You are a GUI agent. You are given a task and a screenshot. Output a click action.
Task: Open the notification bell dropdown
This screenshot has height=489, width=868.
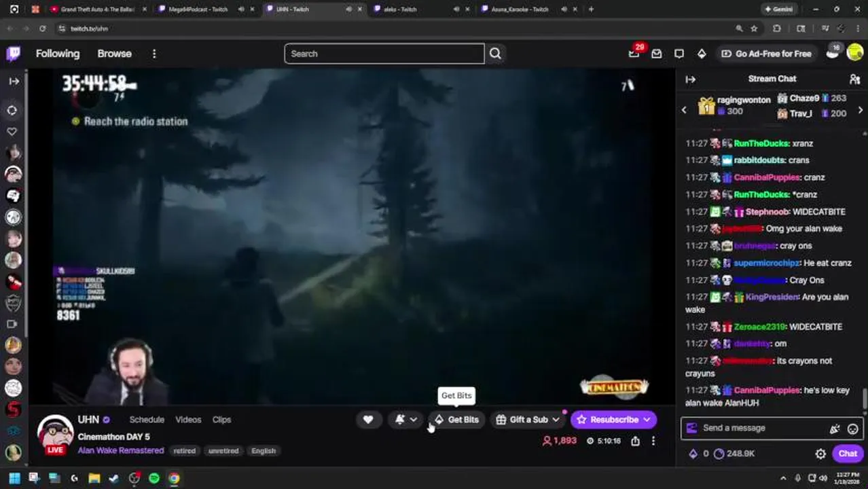coord(407,420)
